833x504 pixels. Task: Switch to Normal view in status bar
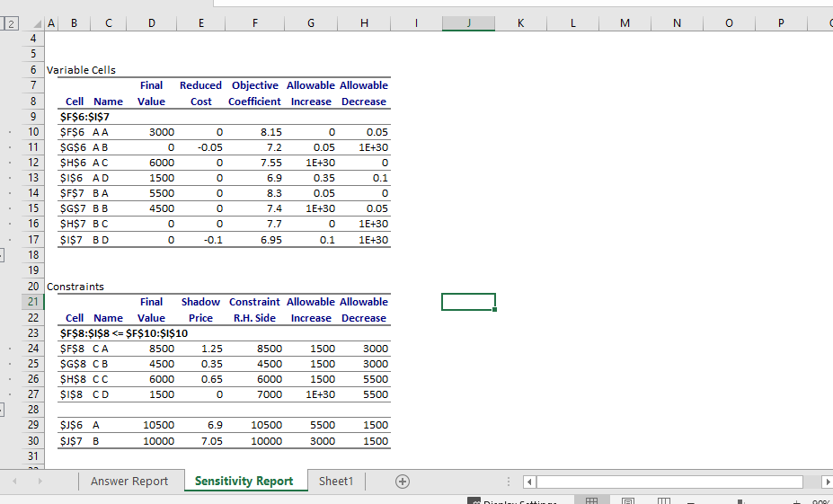click(x=592, y=500)
